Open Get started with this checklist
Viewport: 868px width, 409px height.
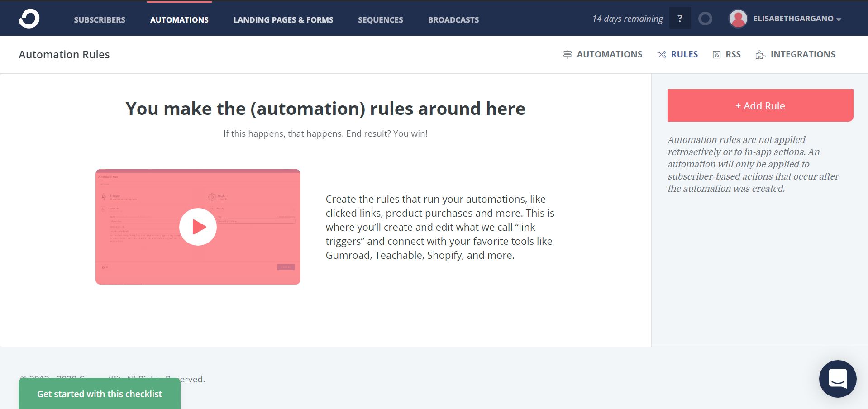(x=100, y=394)
